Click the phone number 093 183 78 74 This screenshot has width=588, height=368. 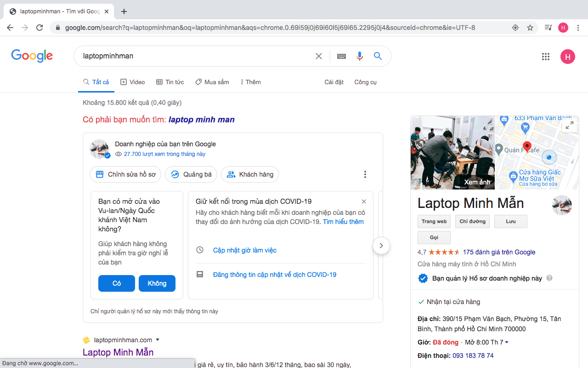pyautogui.click(x=473, y=356)
